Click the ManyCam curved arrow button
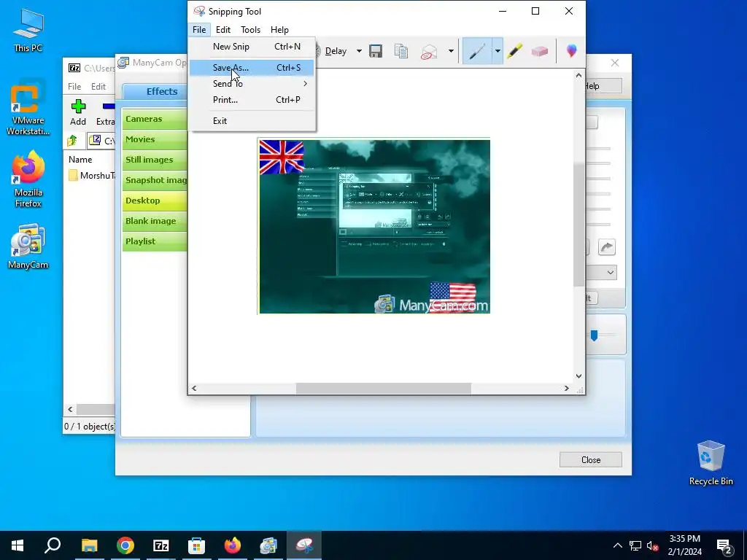 point(606,247)
